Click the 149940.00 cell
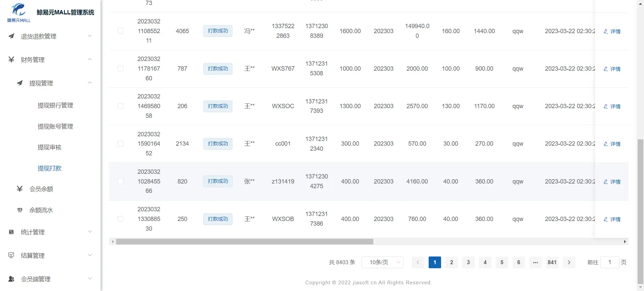The width and height of the screenshot is (644, 291). tap(417, 31)
